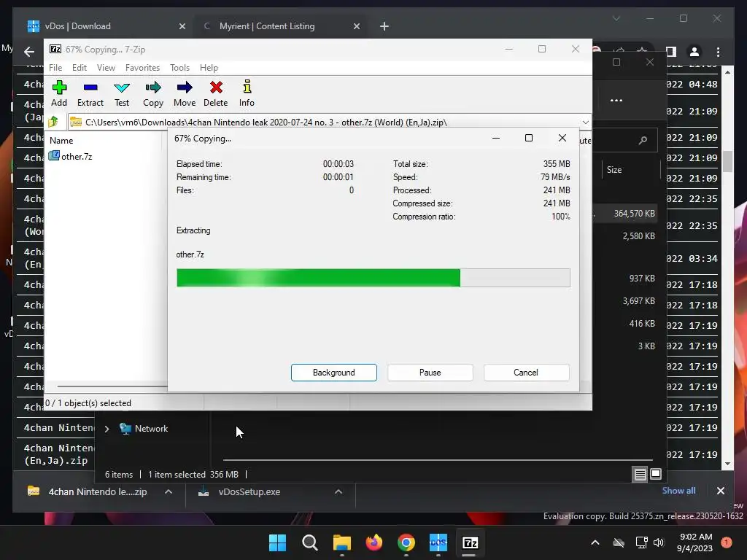This screenshot has height=560, width=747.
Task: Click the 7-Zip taskbar icon
Action: [x=471, y=542]
